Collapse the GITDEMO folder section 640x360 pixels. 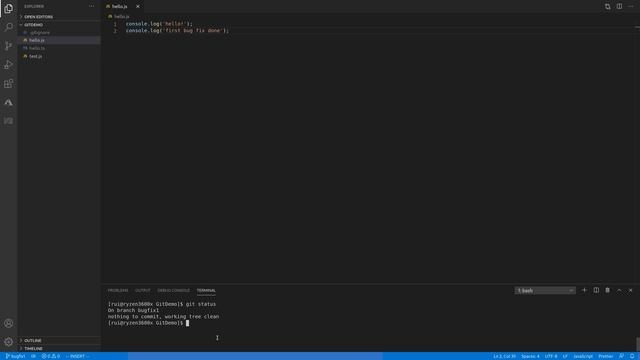click(59, 24)
